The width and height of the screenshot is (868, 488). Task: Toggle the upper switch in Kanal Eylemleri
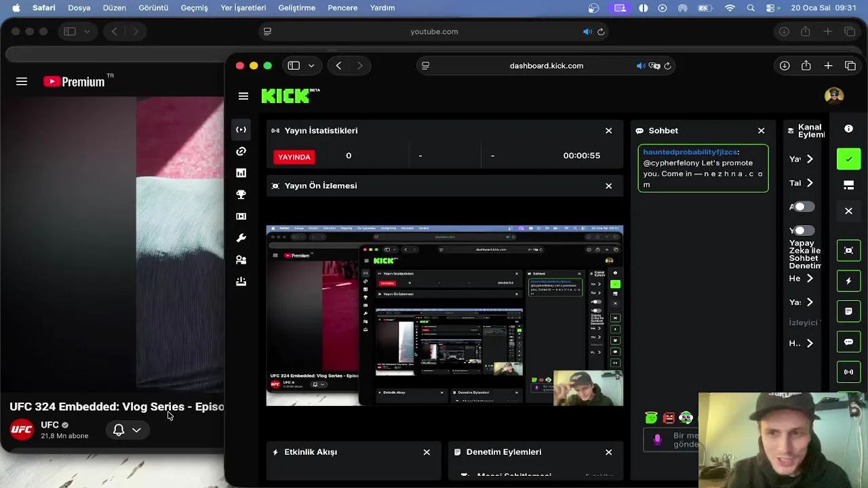[x=803, y=207]
